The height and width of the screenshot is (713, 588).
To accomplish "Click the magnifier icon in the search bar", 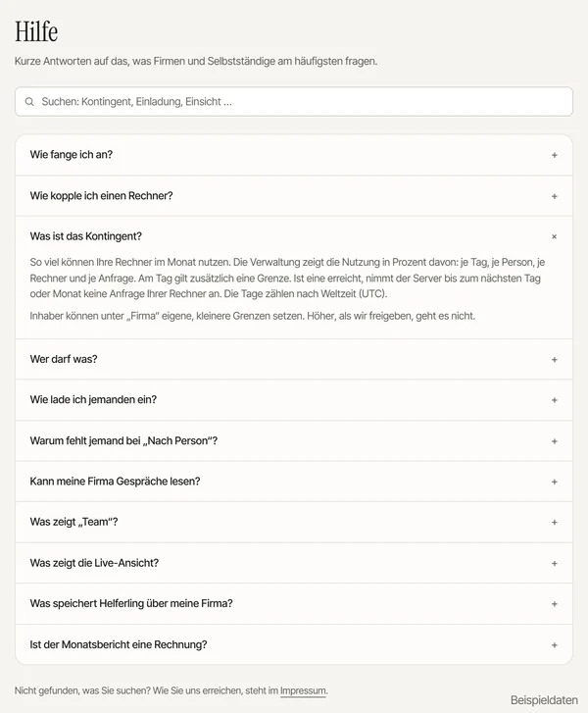I will point(29,101).
